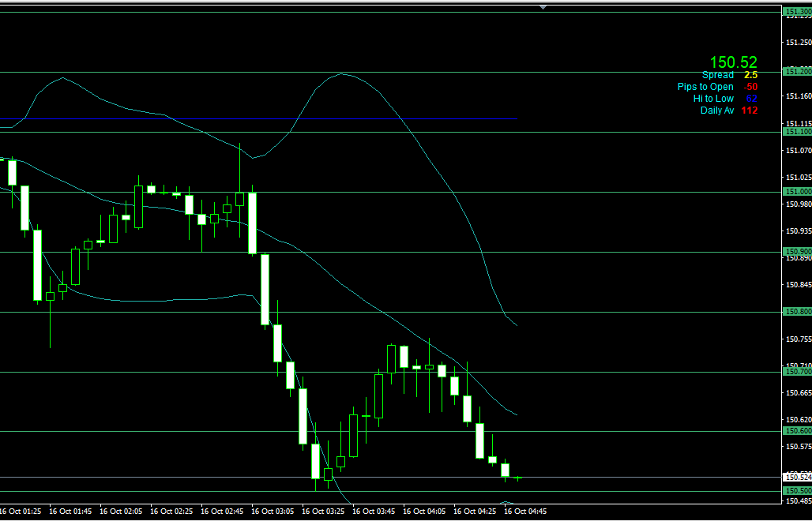Click the Pips to Open label
Screen dimensions: 812x521
[705, 87]
